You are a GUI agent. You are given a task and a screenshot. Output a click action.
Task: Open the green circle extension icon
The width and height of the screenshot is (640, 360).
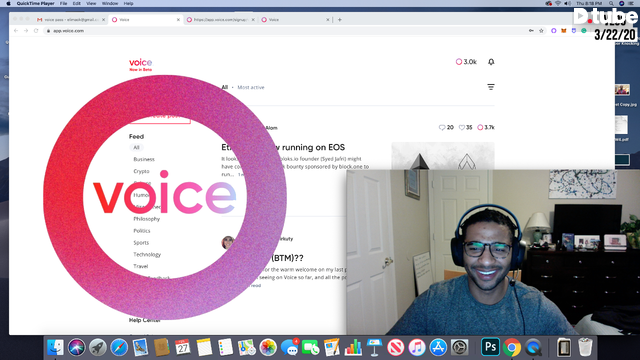click(584, 31)
